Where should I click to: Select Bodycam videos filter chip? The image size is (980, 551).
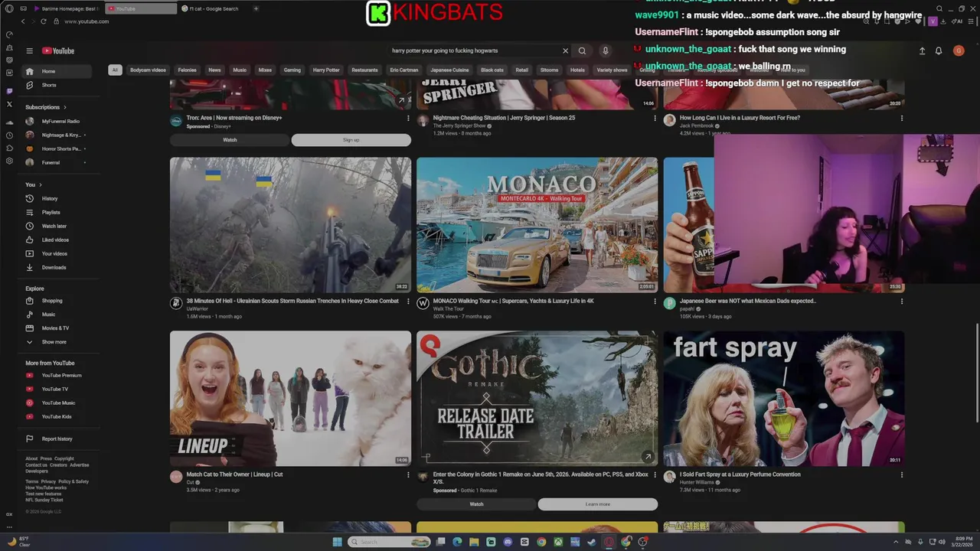[148, 70]
